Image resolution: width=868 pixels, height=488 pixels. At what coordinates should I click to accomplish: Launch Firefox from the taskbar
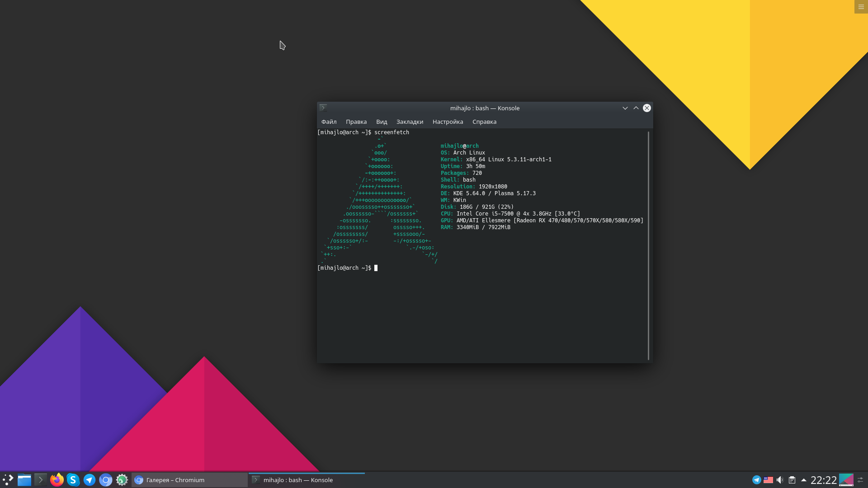pyautogui.click(x=57, y=480)
